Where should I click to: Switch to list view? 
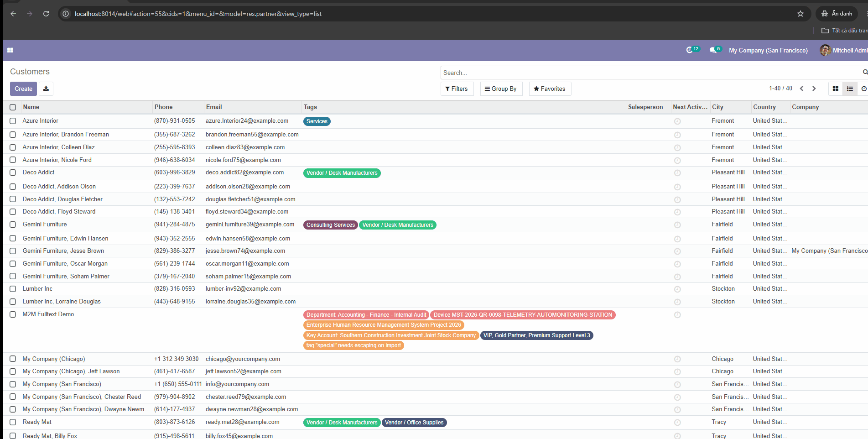(x=850, y=89)
